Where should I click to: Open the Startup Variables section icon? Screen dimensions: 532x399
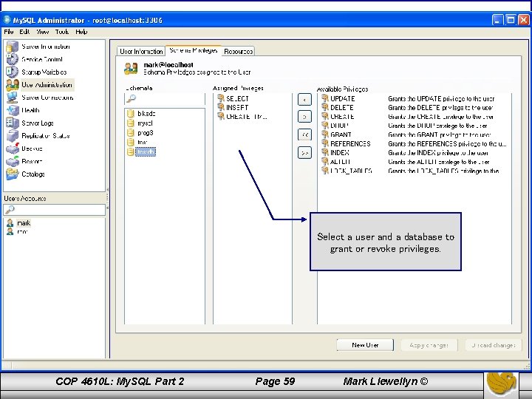(13, 72)
